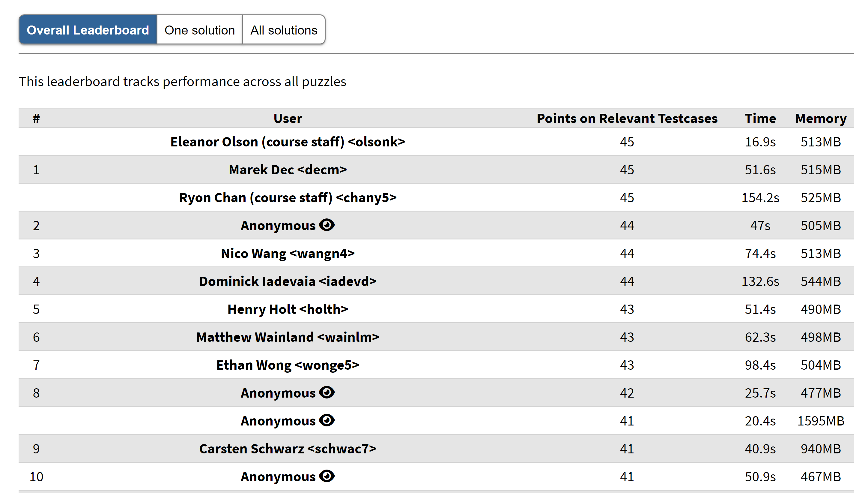Click the Time column header
This screenshot has height=493, width=868.
760,118
